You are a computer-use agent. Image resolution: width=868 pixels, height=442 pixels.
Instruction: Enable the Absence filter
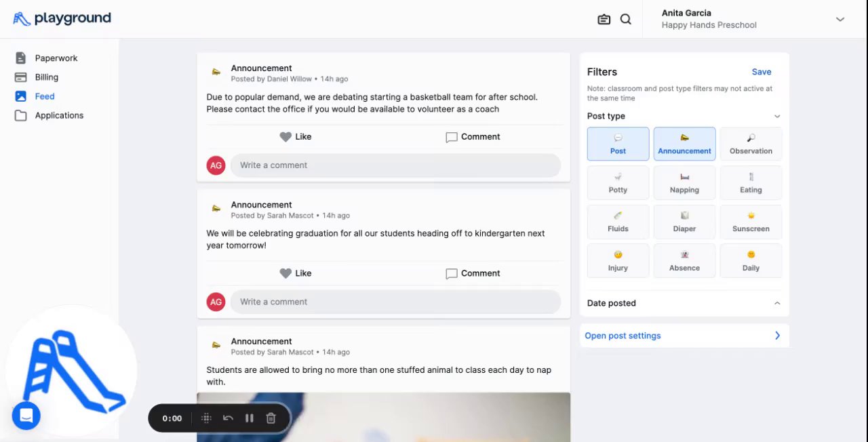click(685, 261)
